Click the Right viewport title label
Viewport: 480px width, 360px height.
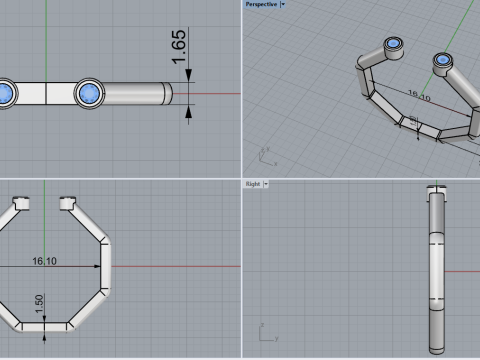pos(253,184)
